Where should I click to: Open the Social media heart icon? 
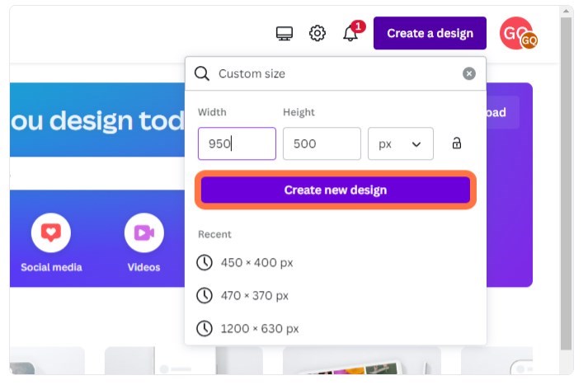51,232
